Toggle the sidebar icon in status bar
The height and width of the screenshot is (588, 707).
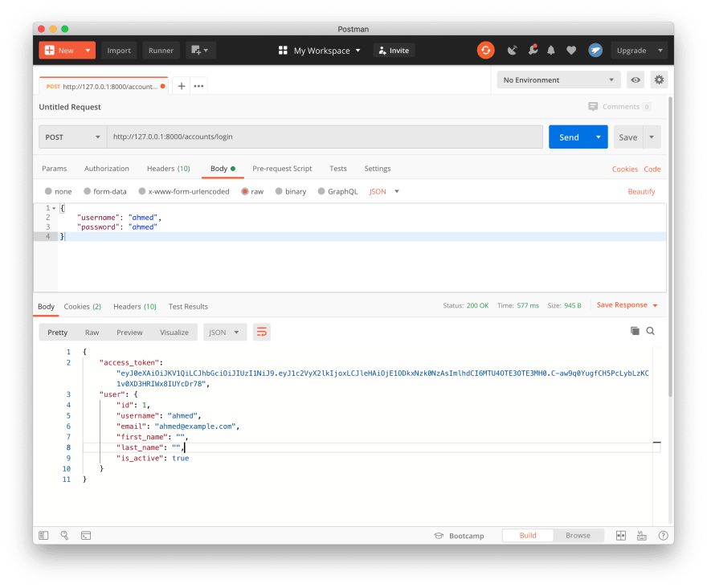(43, 535)
